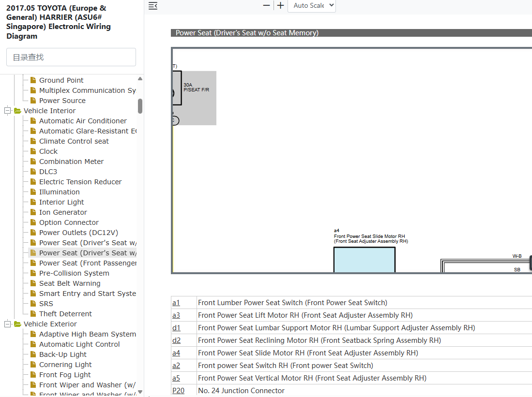Viewport: 532px width, 397px height.
Task: Select Seat Belt Warning entry
Action: [70, 283]
